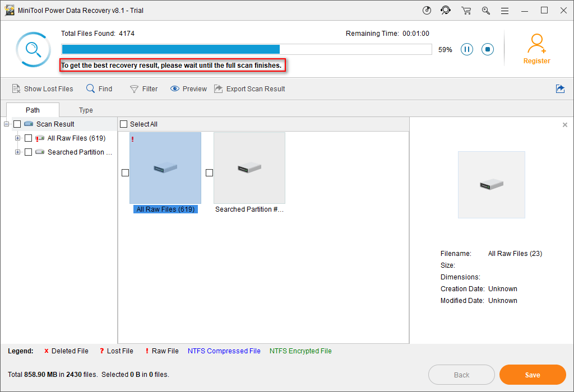The image size is (574, 392).
Task: Open the Filter tool
Action: pyautogui.click(x=144, y=89)
